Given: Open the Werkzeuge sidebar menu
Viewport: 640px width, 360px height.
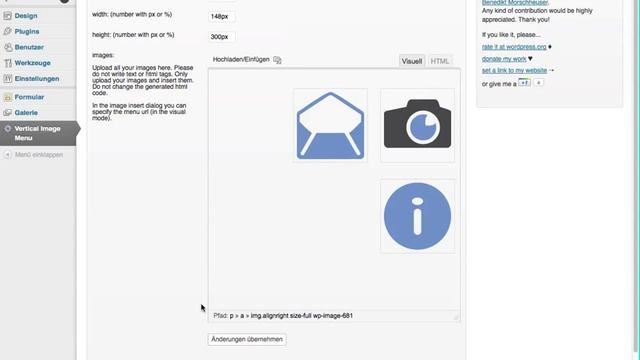Looking at the screenshot, I should [x=33, y=63].
